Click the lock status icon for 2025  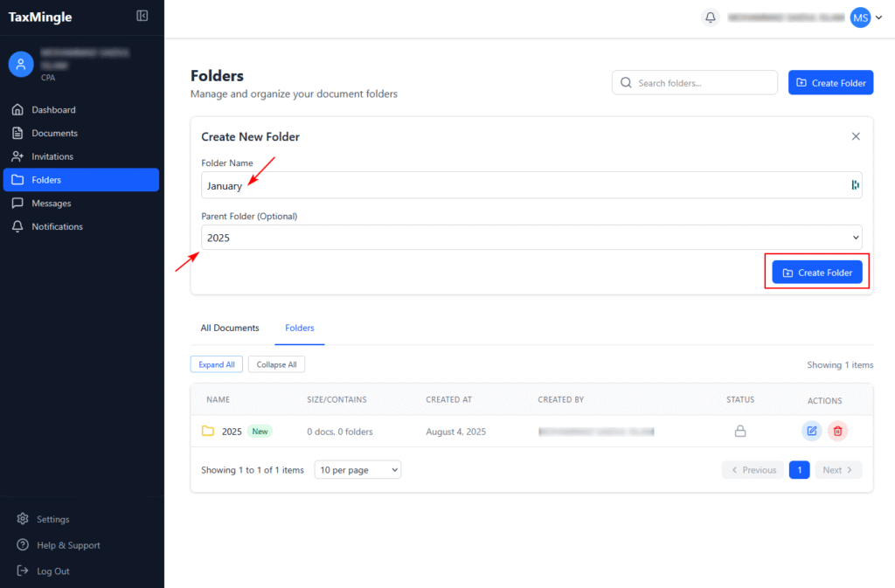click(x=740, y=431)
